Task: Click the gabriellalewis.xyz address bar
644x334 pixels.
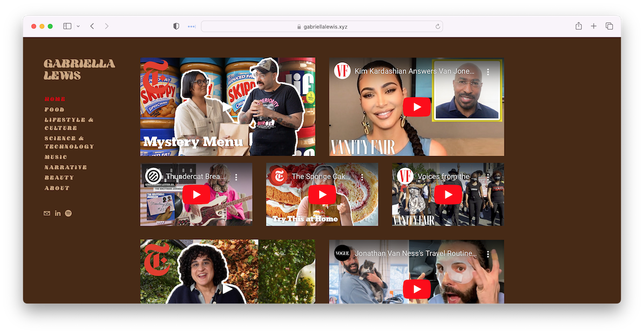Action: click(x=322, y=26)
